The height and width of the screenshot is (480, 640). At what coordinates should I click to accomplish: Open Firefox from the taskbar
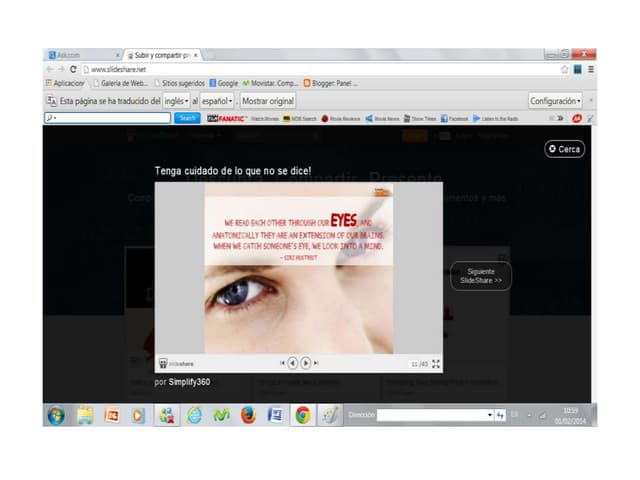click(x=248, y=414)
